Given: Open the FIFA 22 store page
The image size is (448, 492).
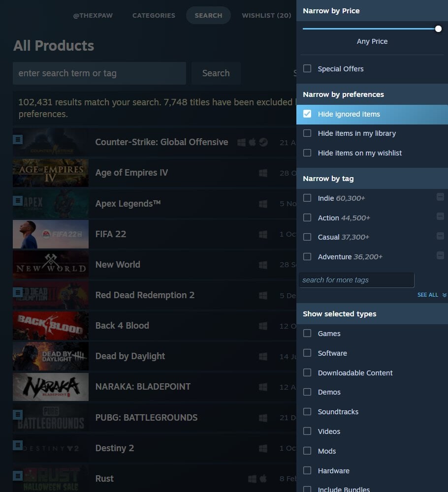Looking at the screenshot, I should (x=111, y=234).
